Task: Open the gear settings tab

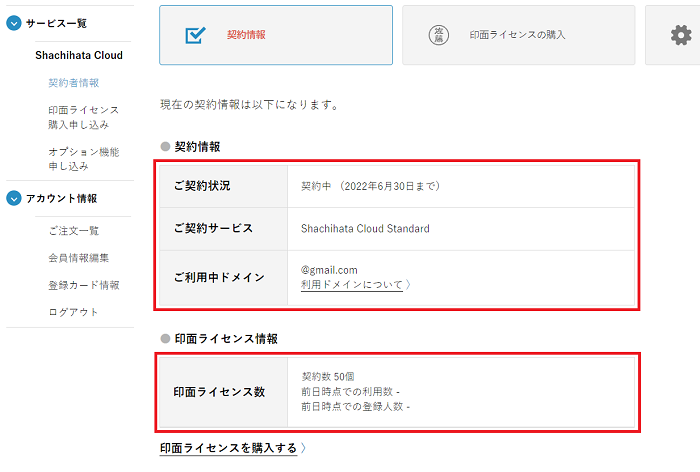Action: [680, 35]
